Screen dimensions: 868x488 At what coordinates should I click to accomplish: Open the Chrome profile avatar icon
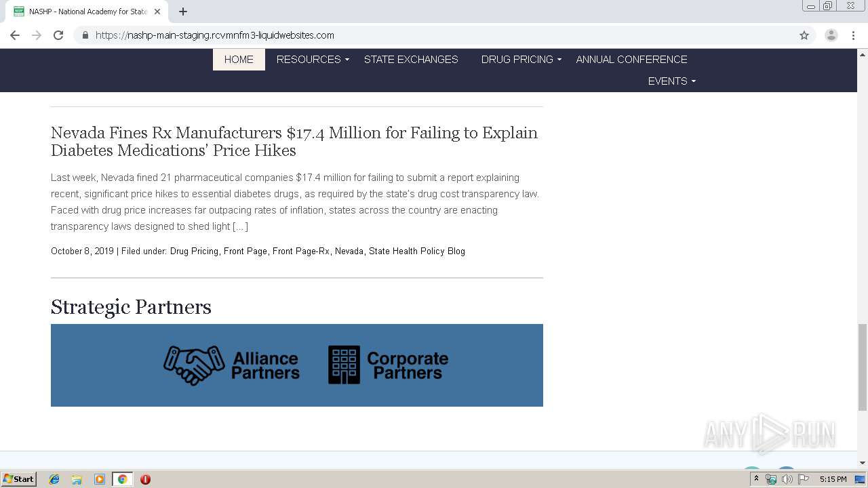pos(831,35)
